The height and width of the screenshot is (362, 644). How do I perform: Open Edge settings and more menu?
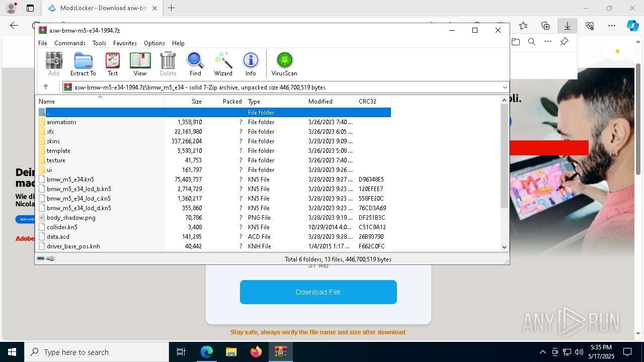[611, 26]
